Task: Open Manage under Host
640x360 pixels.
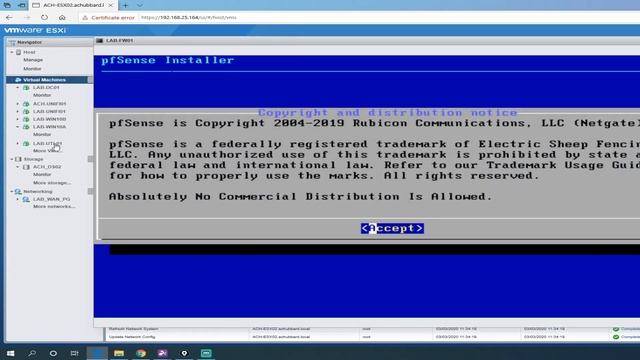Action: pyautogui.click(x=33, y=60)
